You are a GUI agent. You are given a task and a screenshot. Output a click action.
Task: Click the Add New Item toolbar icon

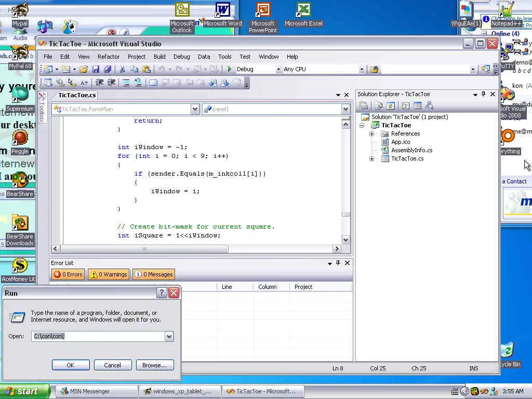coord(66,69)
